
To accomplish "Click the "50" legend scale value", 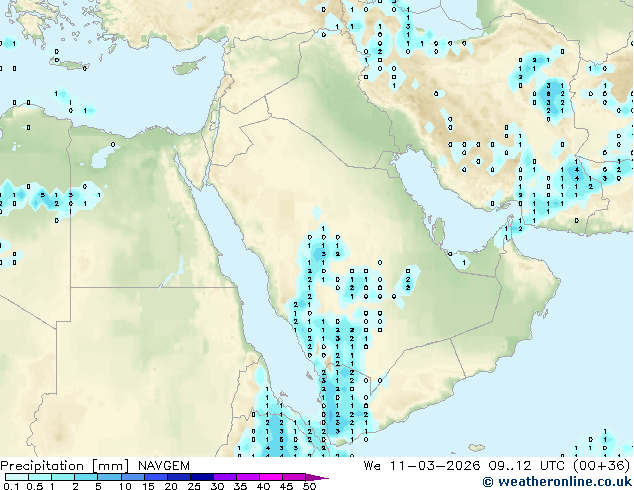I will pyautogui.click(x=309, y=486).
